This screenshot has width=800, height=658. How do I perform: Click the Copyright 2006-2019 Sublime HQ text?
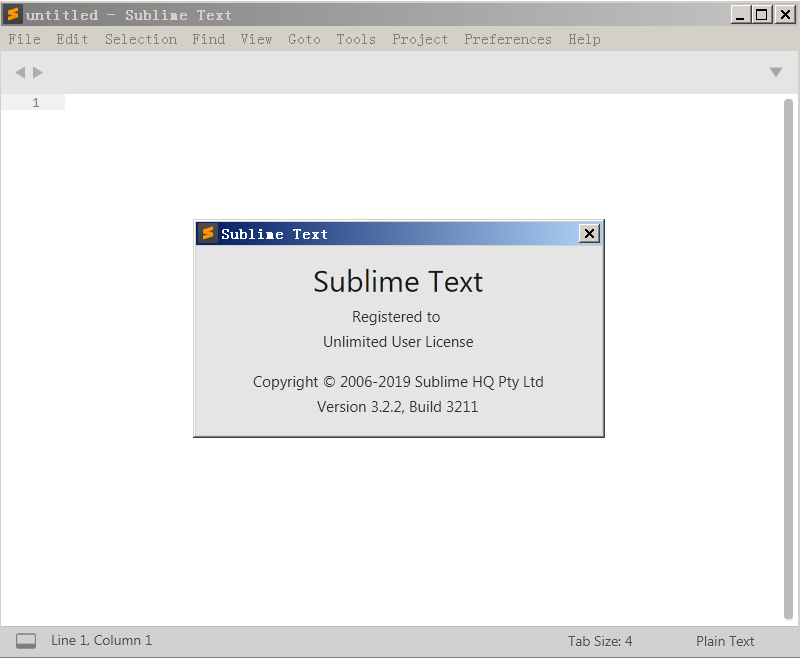(x=398, y=382)
